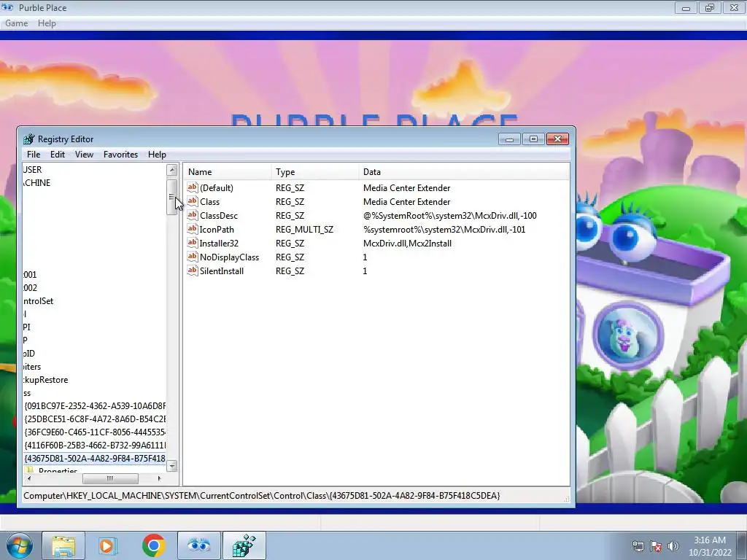Click the ClassDesc value string icon

point(193,215)
